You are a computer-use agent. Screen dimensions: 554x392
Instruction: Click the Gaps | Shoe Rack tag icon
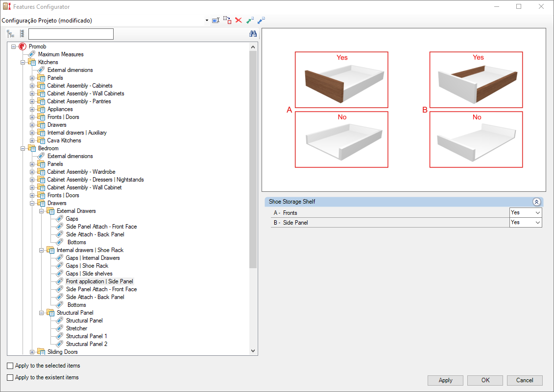click(x=60, y=266)
